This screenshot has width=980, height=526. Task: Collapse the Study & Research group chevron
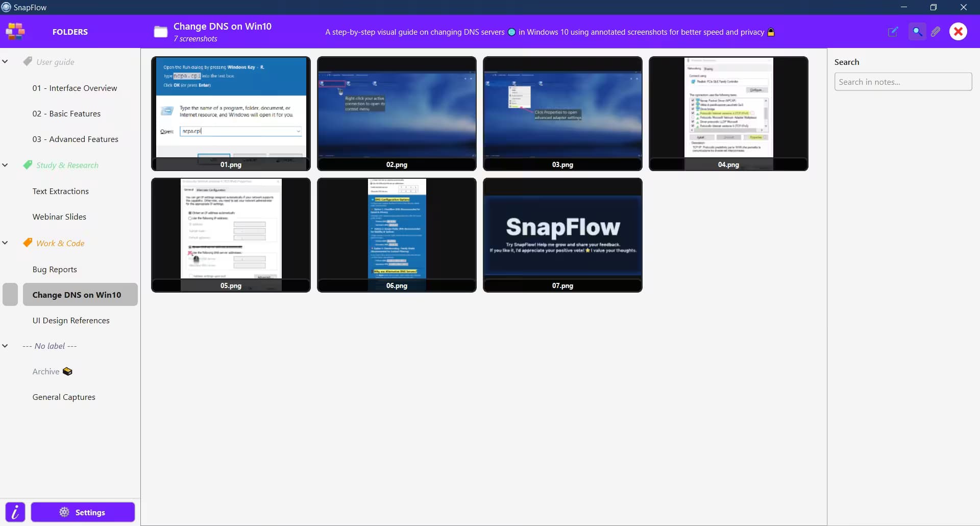click(x=5, y=165)
